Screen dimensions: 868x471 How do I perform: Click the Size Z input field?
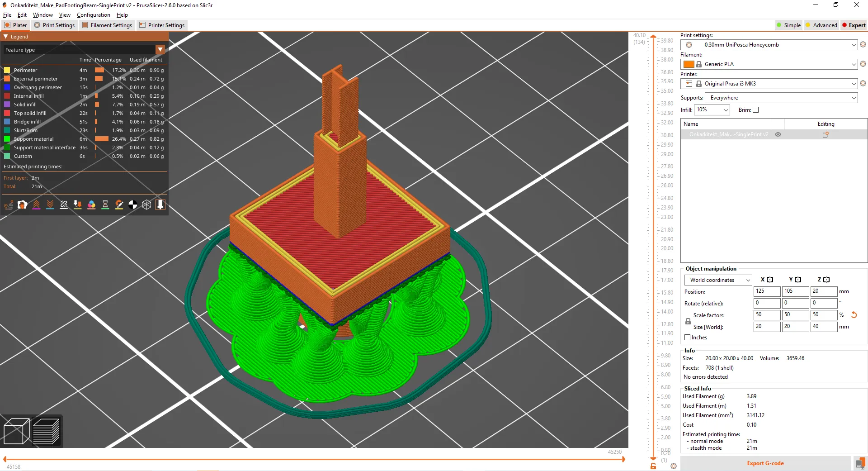coord(824,327)
